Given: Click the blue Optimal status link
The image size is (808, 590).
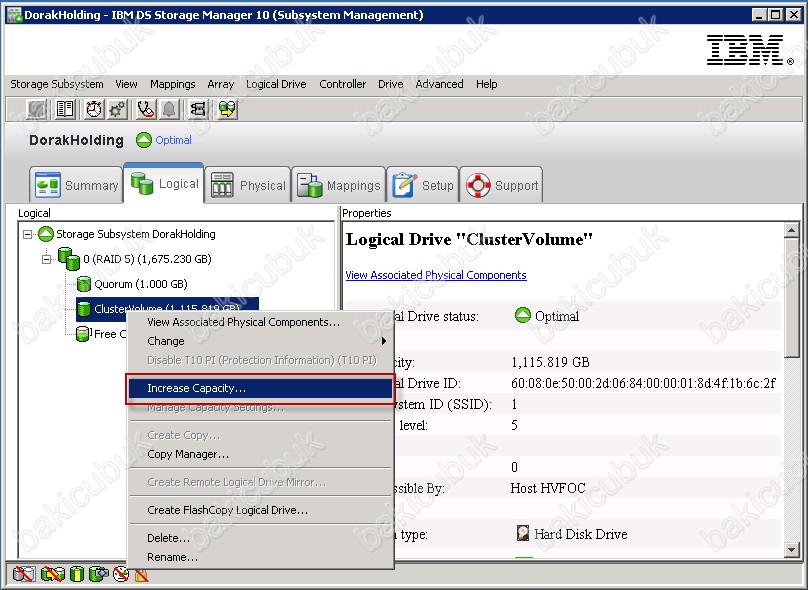Looking at the screenshot, I should coord(173,140).
